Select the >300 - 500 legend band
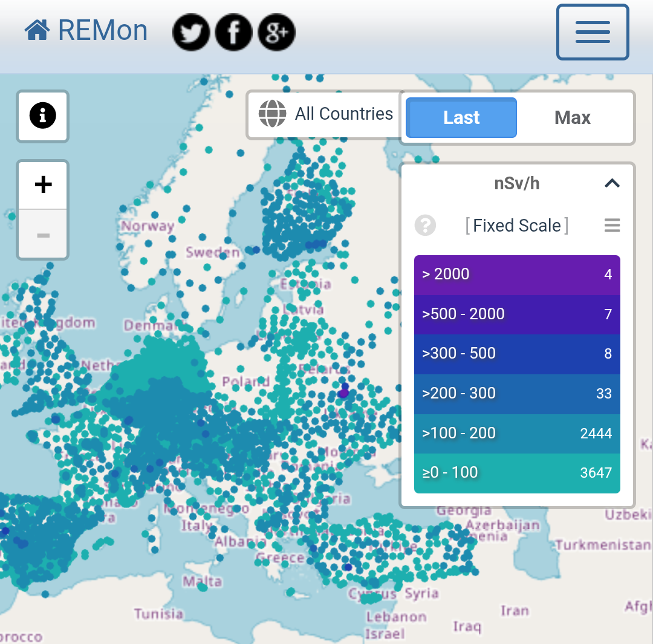653x644 pixels. click(517, 354)
